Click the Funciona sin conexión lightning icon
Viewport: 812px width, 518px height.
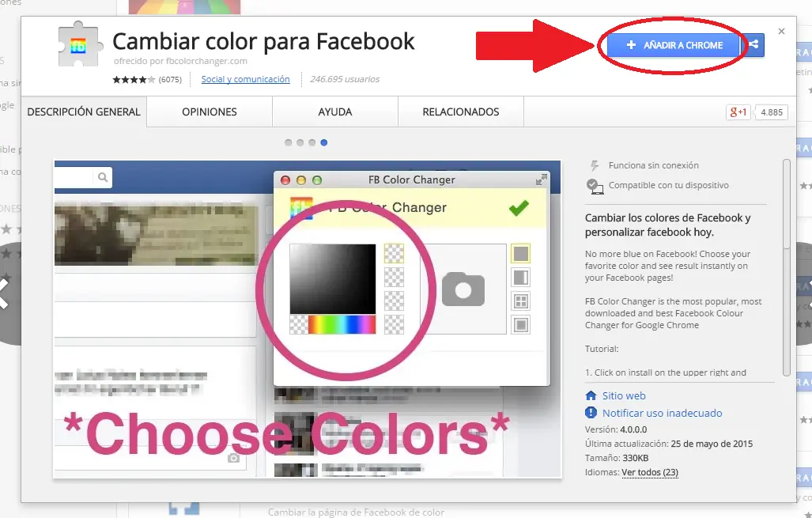(595, 165)
